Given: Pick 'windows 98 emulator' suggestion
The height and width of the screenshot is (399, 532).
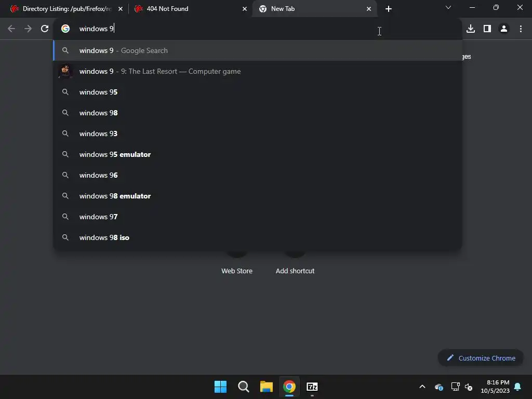Looking at the screenshot, I should [258, 196].
